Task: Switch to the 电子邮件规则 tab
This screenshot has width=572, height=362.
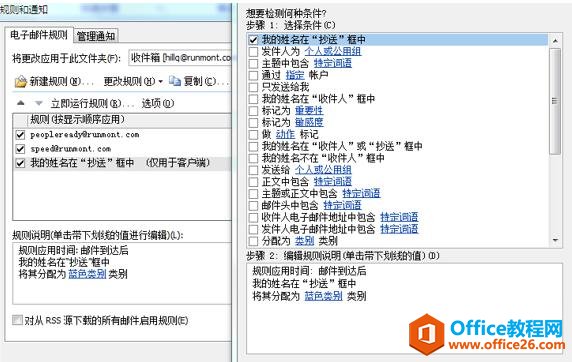Action: click(39, 35)
